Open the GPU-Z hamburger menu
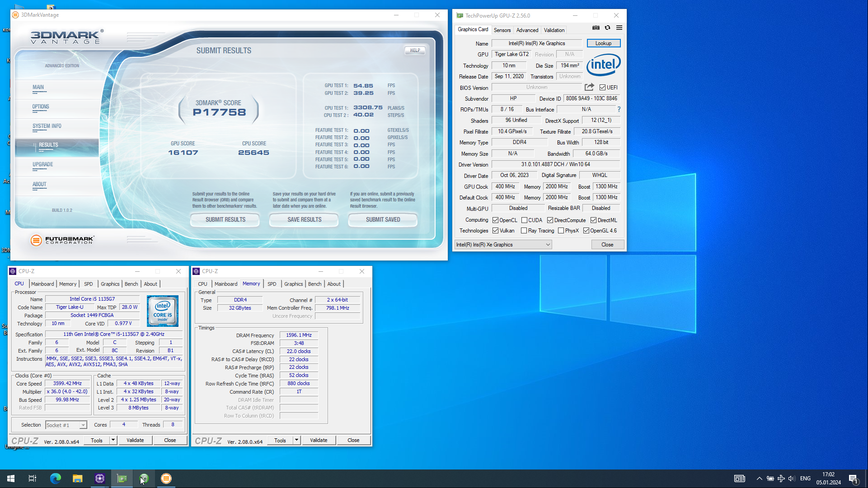Viewport: 868px width, 488px height. (x=619, y=28)
